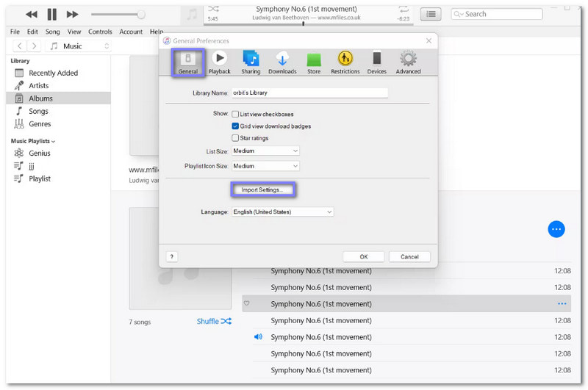Click the back navigation arrow

pos(20,46)
